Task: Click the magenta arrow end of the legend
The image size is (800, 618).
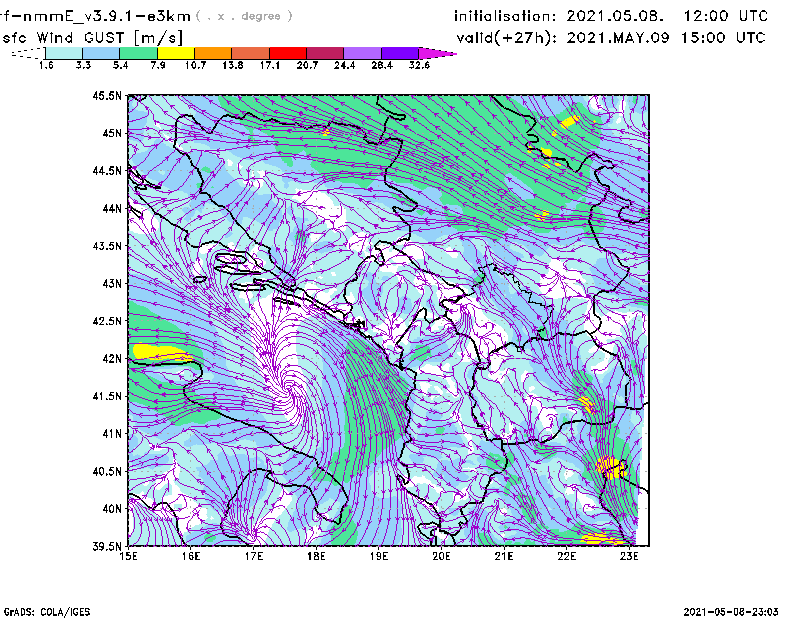Action: point(437,53)
